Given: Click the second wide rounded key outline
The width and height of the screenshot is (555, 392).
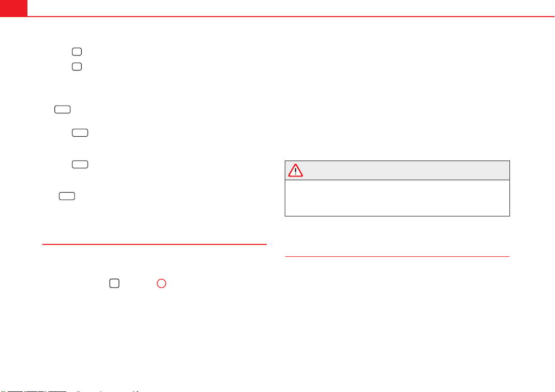Looking at the screenshot, I should 80,133.
